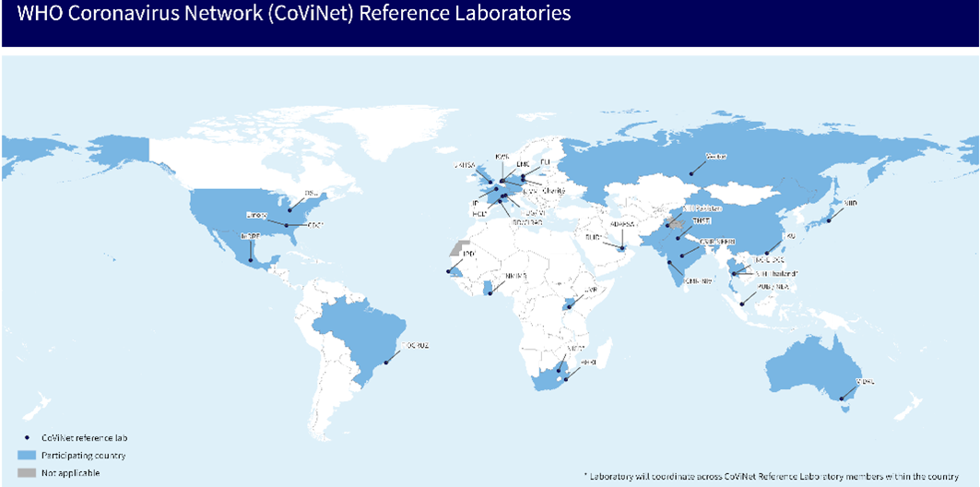Select the Emory label in the USA
The image size is (980, 487).
(x=257, y=215)
